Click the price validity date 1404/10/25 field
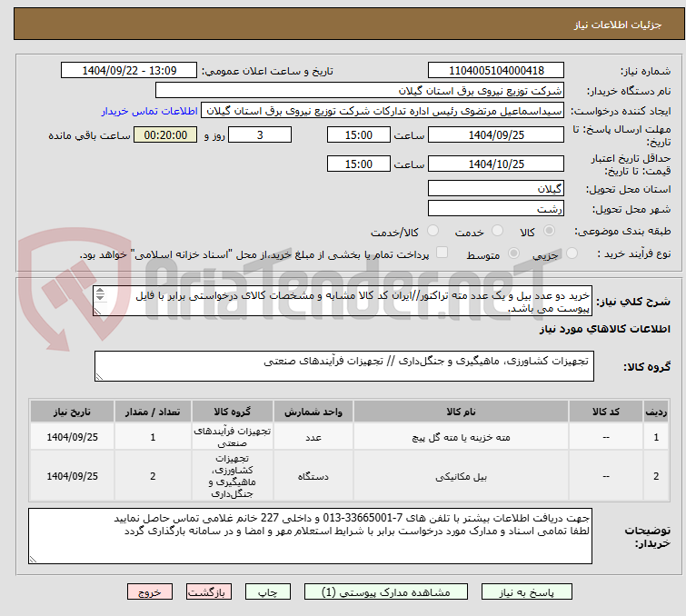 click(496, 164)
